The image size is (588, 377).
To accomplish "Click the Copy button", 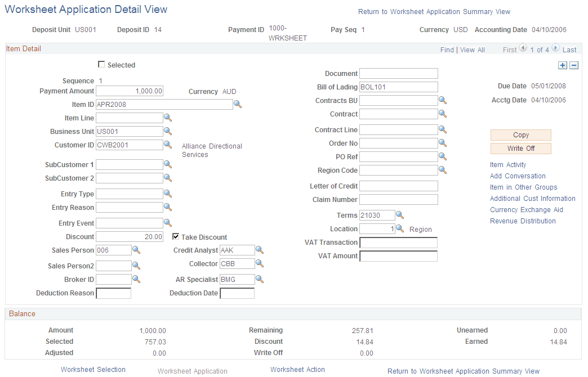I will (x=520, y=135).
